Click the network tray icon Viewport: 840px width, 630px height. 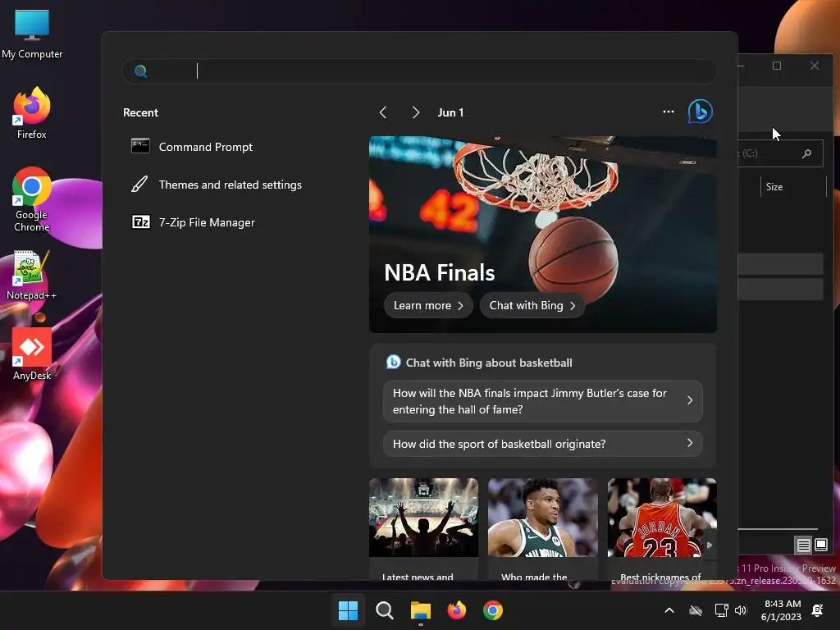721,610
